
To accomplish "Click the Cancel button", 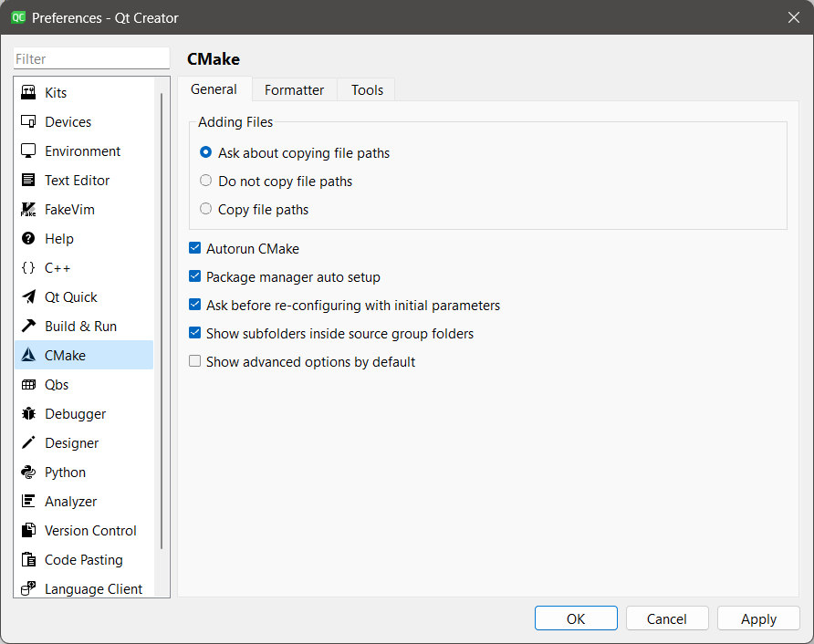I will (x=666, y=618).
